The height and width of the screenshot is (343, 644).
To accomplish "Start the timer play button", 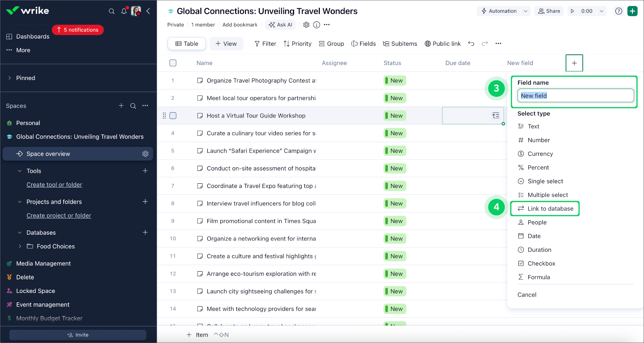I will click(x=572, y=11).
